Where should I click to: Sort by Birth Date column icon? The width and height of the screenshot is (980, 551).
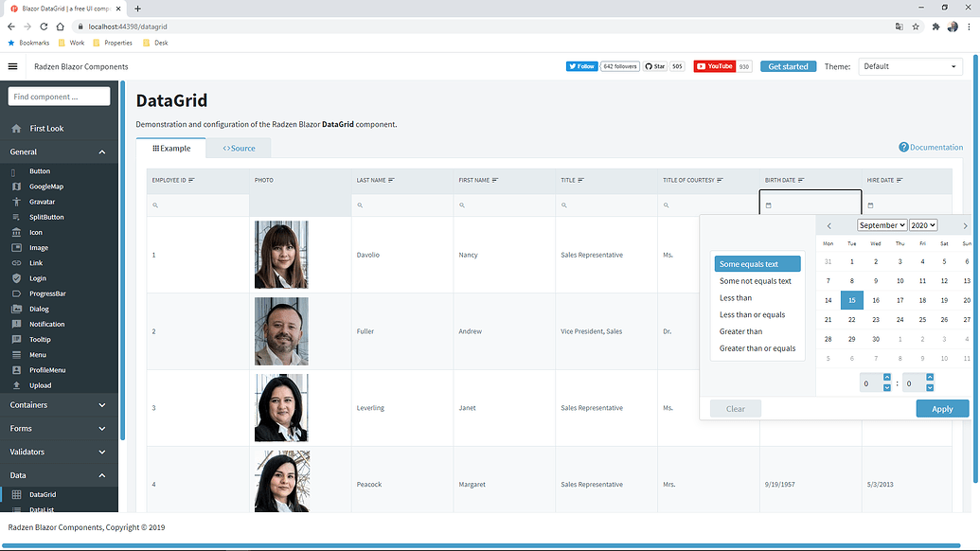pos(801,180)
